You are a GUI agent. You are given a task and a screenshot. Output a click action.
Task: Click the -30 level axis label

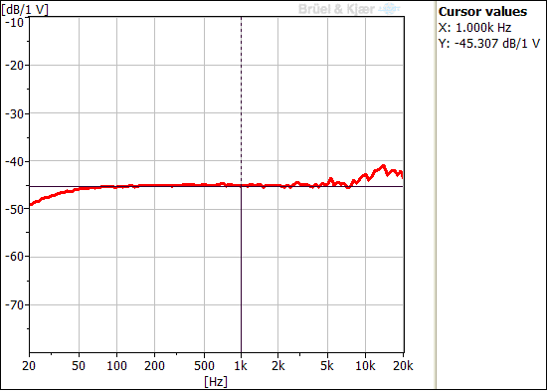tap(15, 113)
